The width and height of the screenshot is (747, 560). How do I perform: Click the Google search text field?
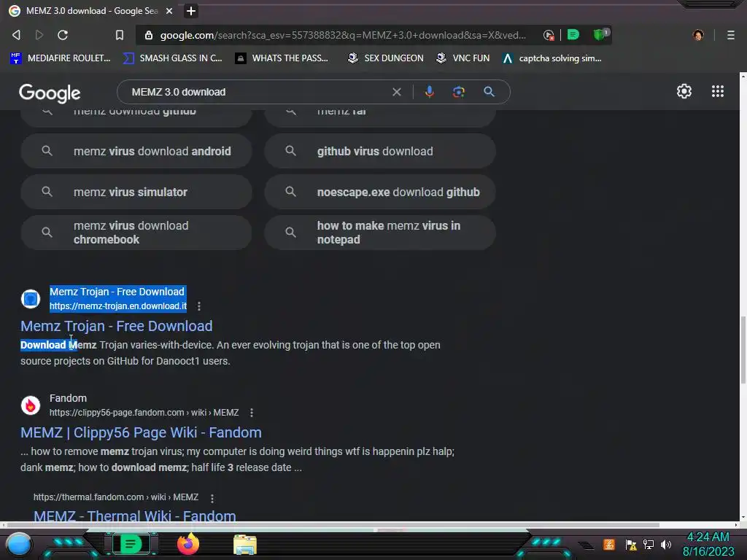(x=258, y=92)
